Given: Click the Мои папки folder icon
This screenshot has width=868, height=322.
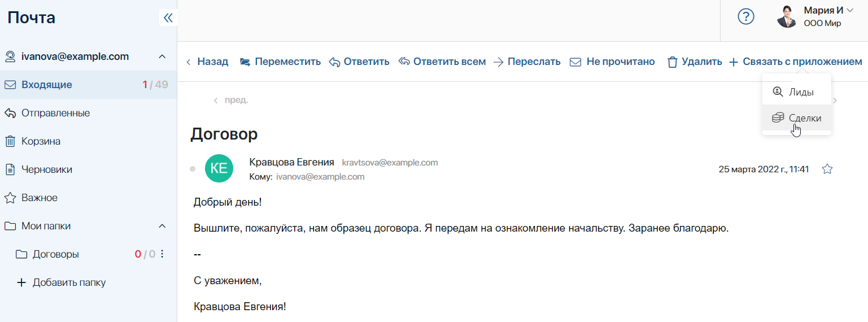Looking at the screenshot, I should pos(10,226).
